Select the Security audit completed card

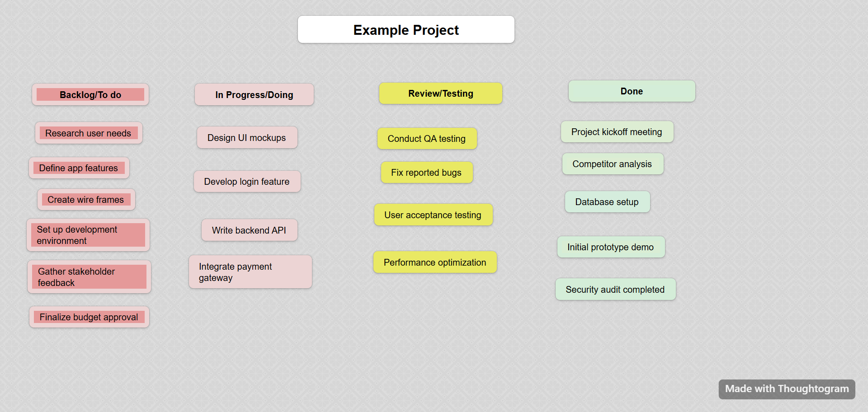tap(615, 290)
